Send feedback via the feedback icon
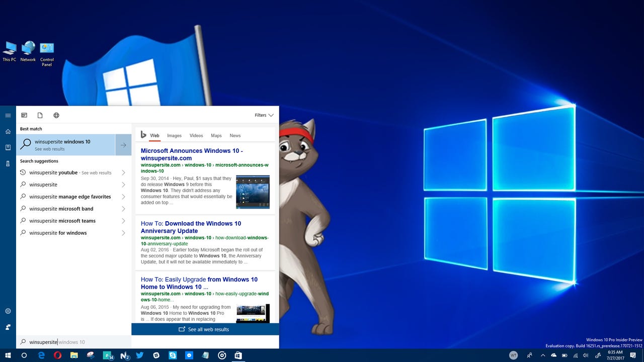The height and width of the screenshot is (362, 644). (8, 327)
